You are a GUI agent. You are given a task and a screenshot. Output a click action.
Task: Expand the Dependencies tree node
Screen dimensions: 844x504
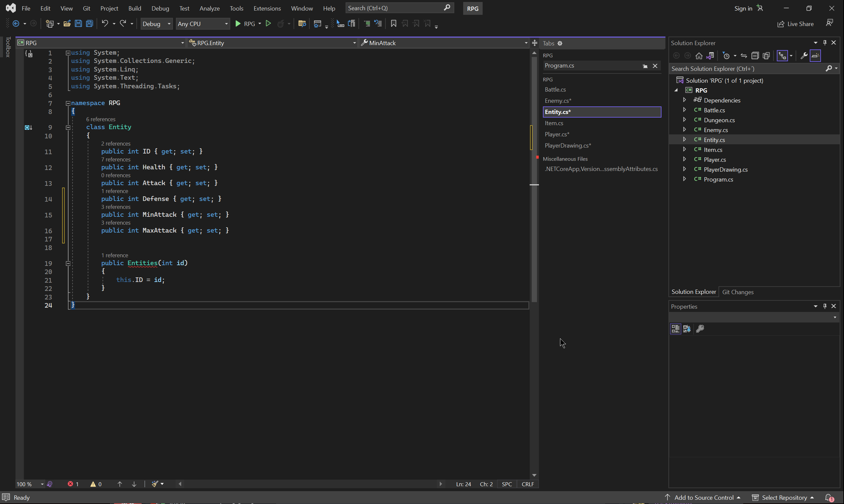pos(684,100)
